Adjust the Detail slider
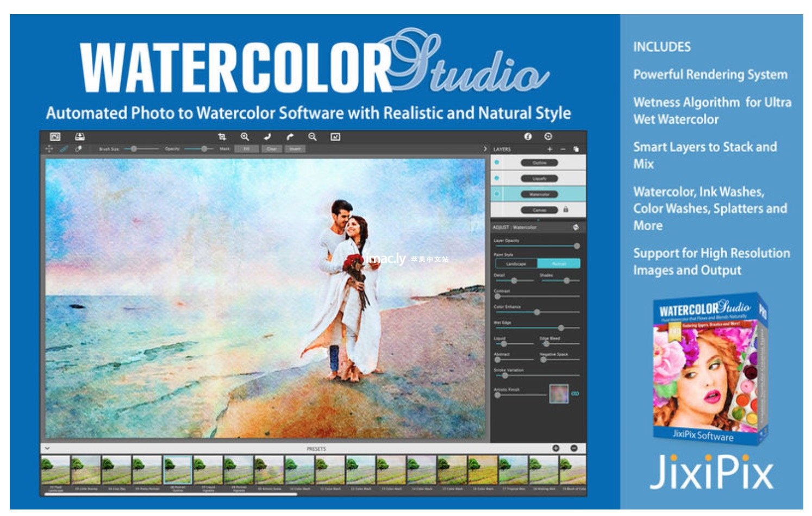812x516 pixels. pyautogui.click(x=514, y=280)
